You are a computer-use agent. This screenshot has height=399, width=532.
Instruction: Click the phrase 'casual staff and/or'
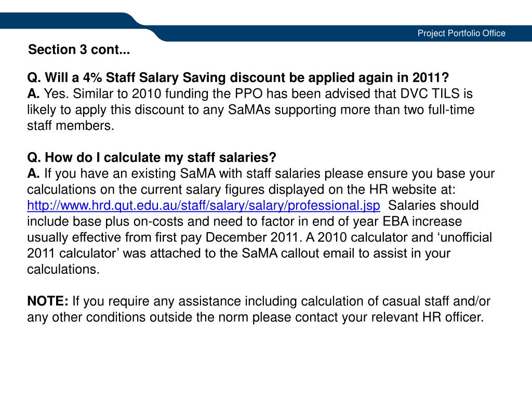[436, 301]
